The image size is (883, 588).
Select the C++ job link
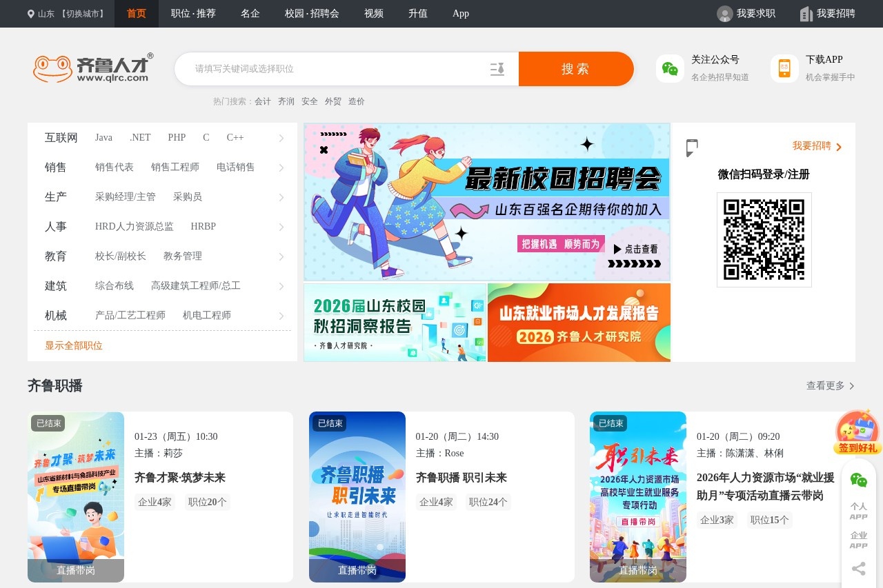(x=235, y=138)
